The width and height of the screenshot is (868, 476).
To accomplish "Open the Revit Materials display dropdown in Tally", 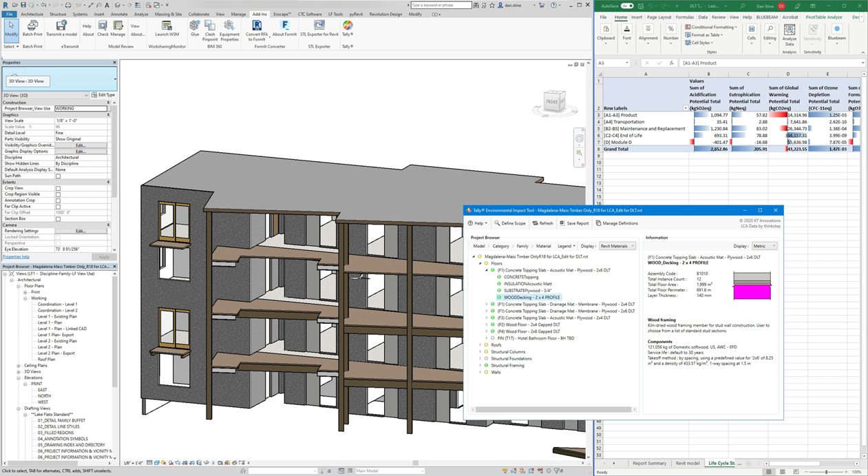I will pos(617,245).
